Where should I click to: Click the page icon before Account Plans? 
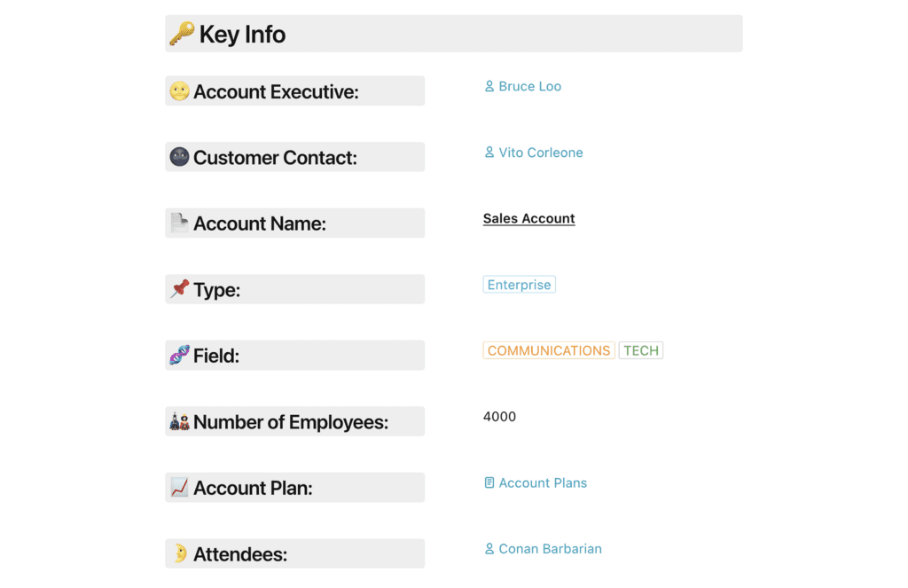489,482
